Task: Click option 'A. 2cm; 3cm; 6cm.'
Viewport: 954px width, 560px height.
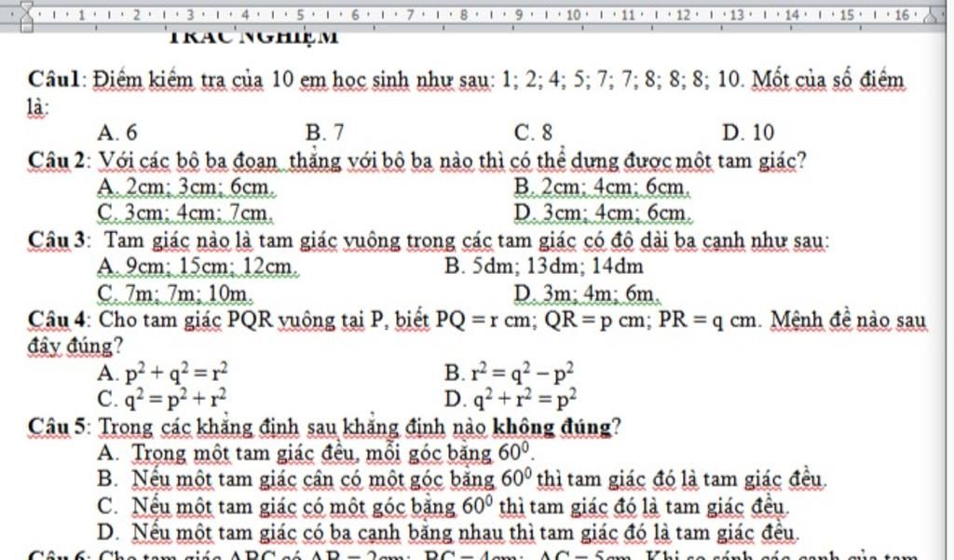Action: point(186,187)
